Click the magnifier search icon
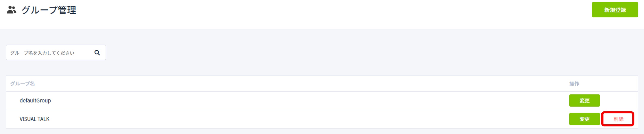This screenshot has width=644, height=134. click(97, 52)
